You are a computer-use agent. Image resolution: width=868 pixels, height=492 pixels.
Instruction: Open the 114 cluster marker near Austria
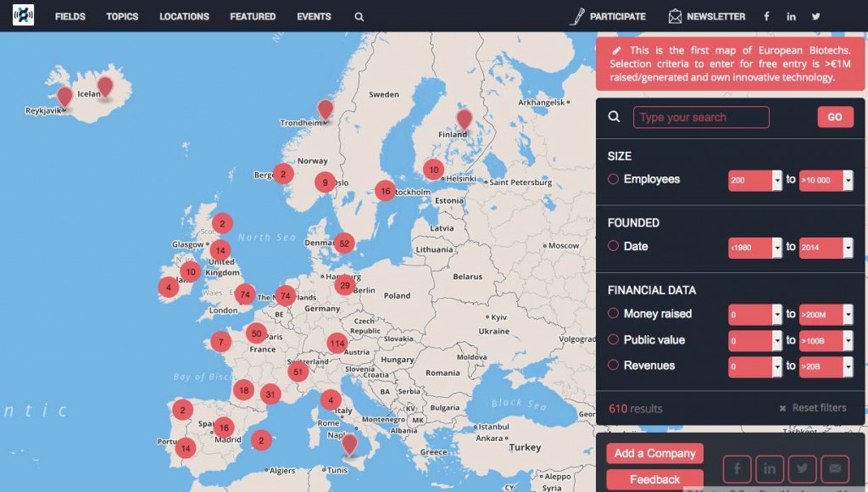point(337,344)
